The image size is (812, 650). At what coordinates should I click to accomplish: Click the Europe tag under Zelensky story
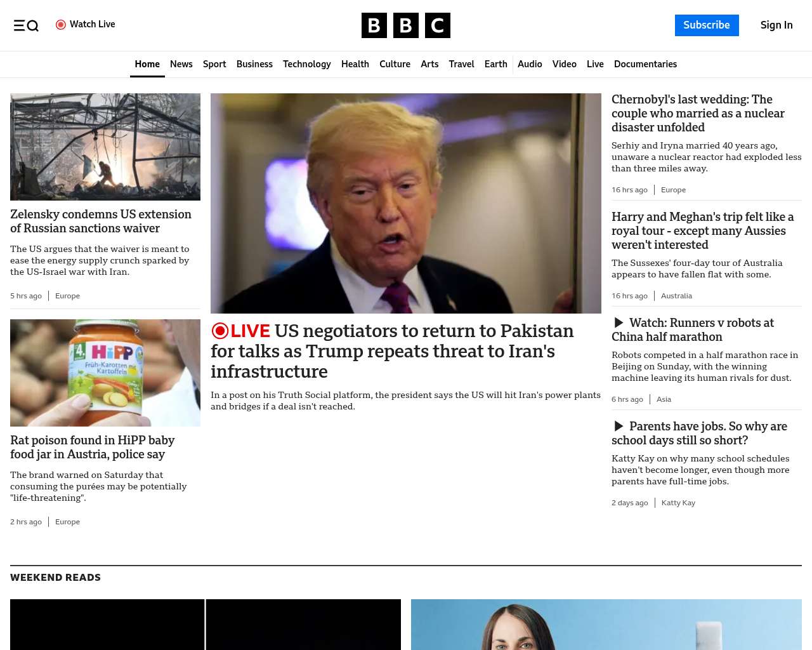coord(67,296)
